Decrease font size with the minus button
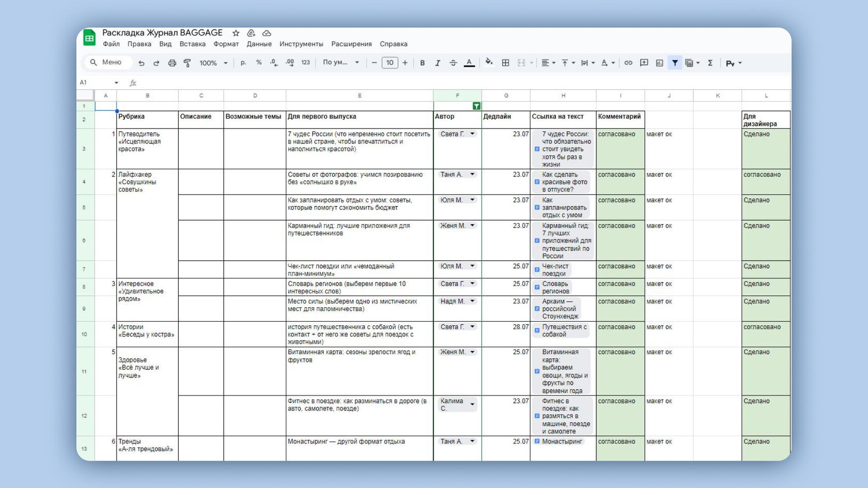868x488 pixels. click(374, 63)
